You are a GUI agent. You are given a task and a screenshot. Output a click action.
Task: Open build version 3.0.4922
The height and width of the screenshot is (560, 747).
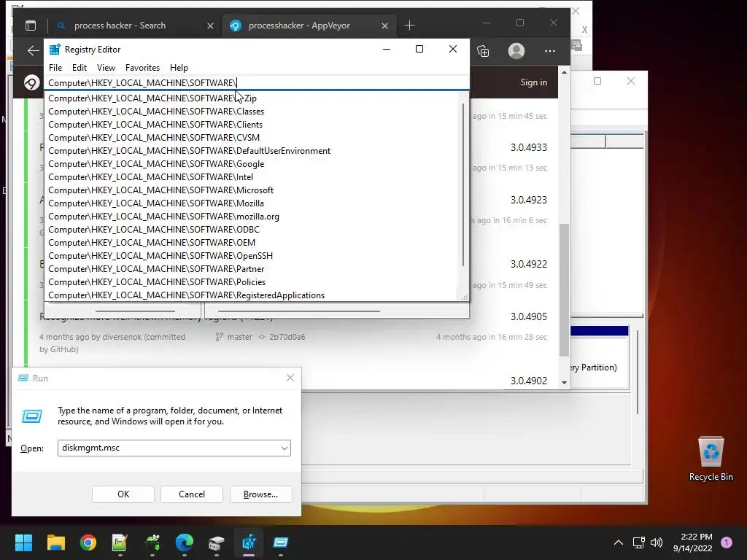529,264
